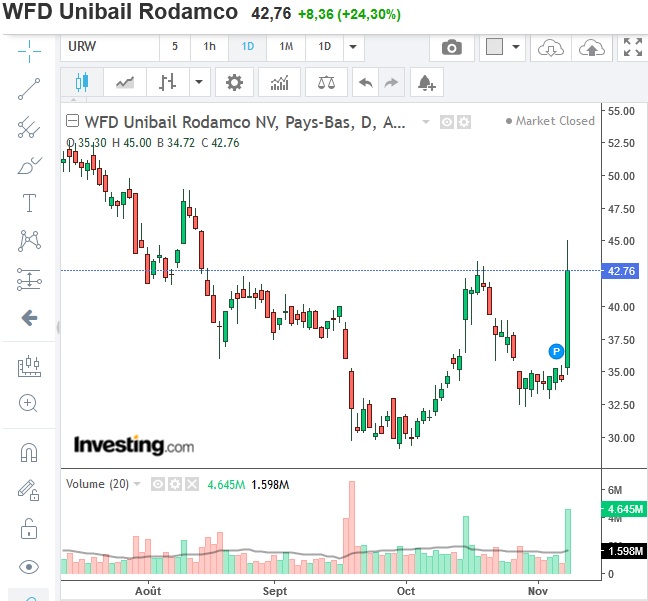Image resolution: width=648 pixels, height=601 pixels.
Task: Select the trend line drawing tool
Action: (29, 89)
